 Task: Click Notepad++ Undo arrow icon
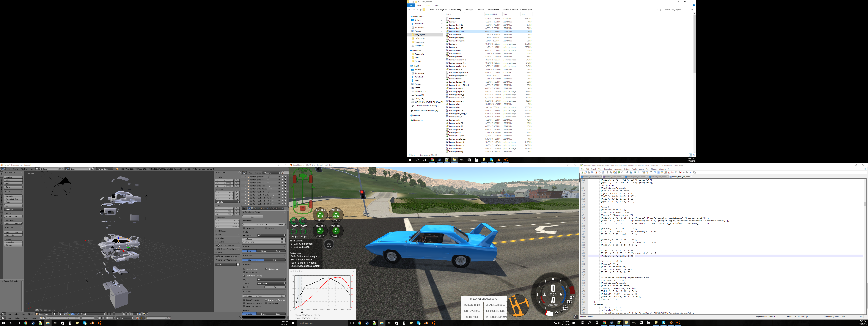[x=619, y=172]
